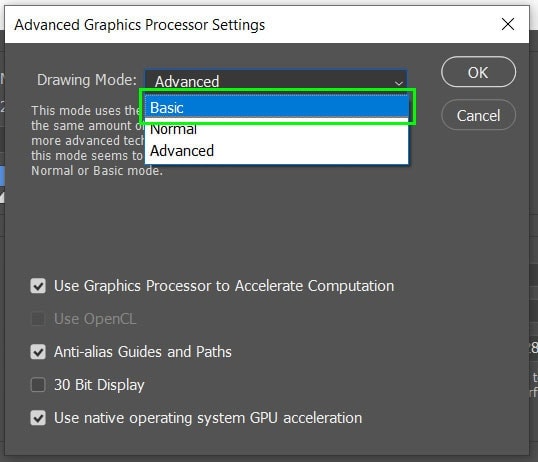Choose the Normal drawing mode option
Image resolution: width=538 pixels, height=462 pixels.
point(277,129)
